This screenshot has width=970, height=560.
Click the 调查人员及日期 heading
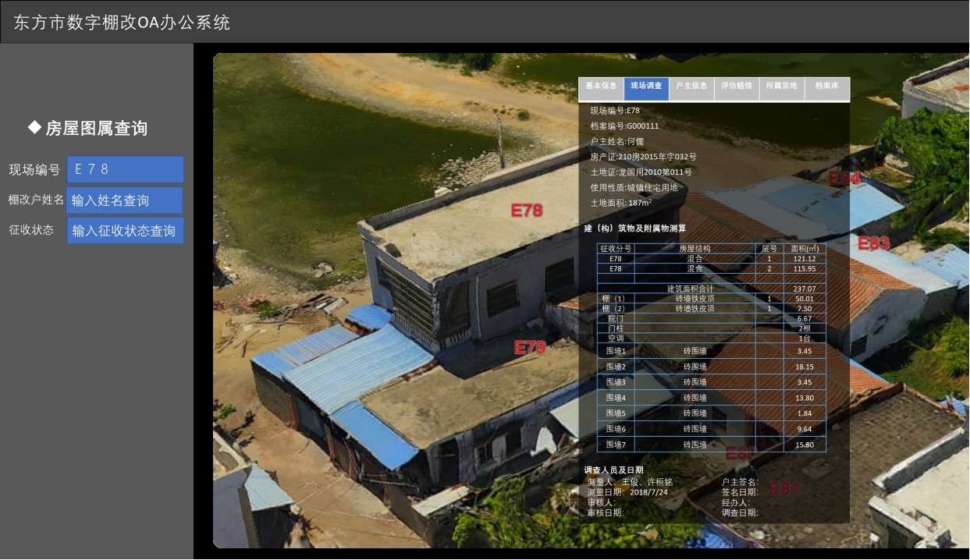[x=613, y=470]
